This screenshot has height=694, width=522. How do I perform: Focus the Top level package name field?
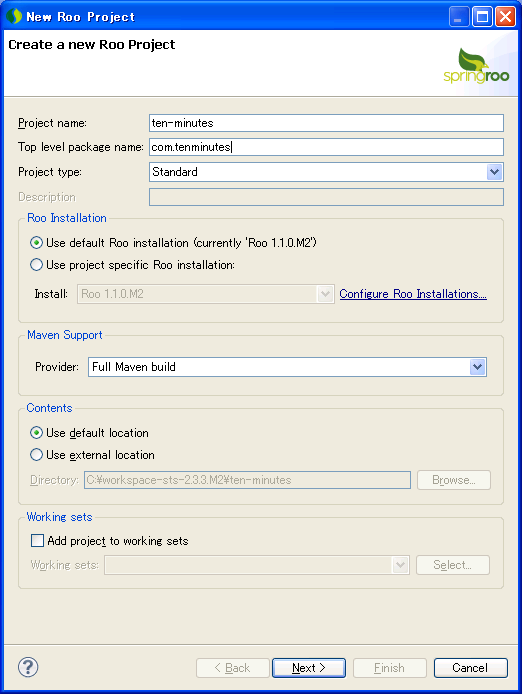326,147
